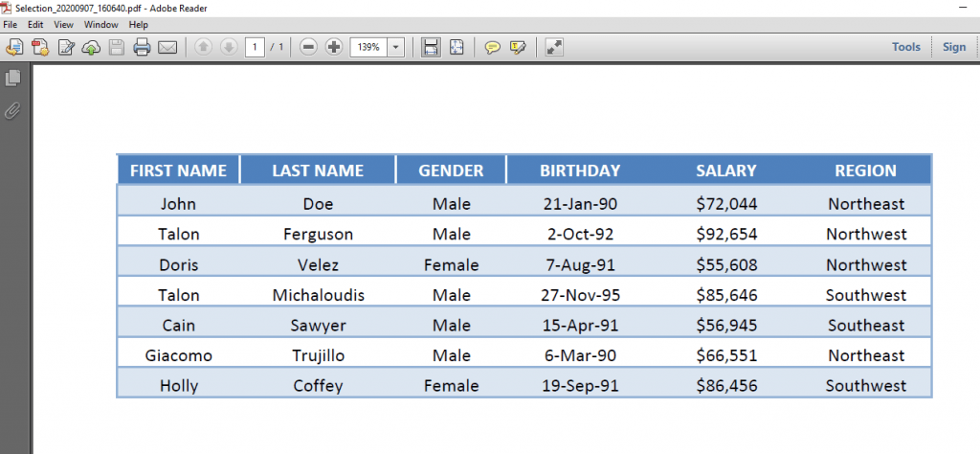Toggle read mode view icon

(x=554, y=47)
